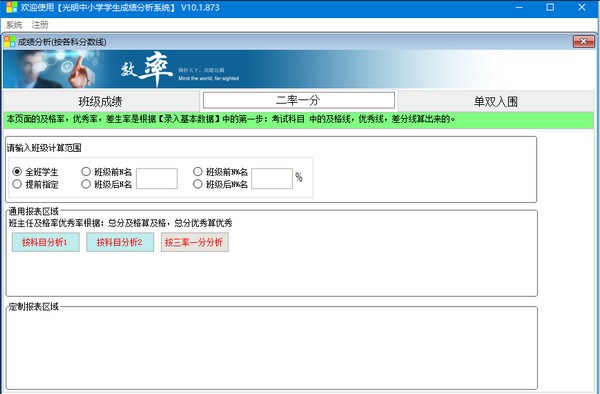Click the 按三率一分分析 button
This screenshot has width=600, height=394.
coord(194,242)
